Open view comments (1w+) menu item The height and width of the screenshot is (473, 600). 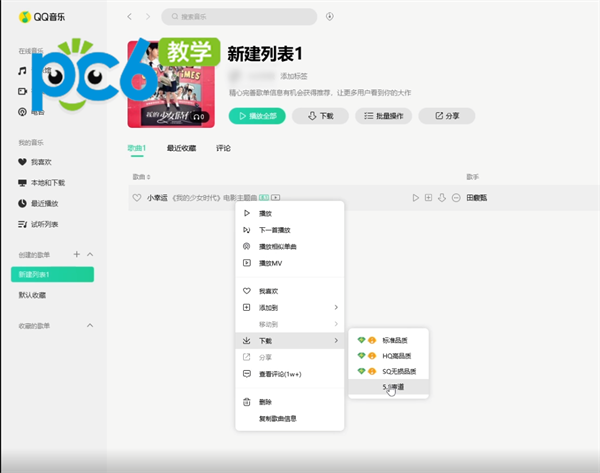(x=290, y=374)
